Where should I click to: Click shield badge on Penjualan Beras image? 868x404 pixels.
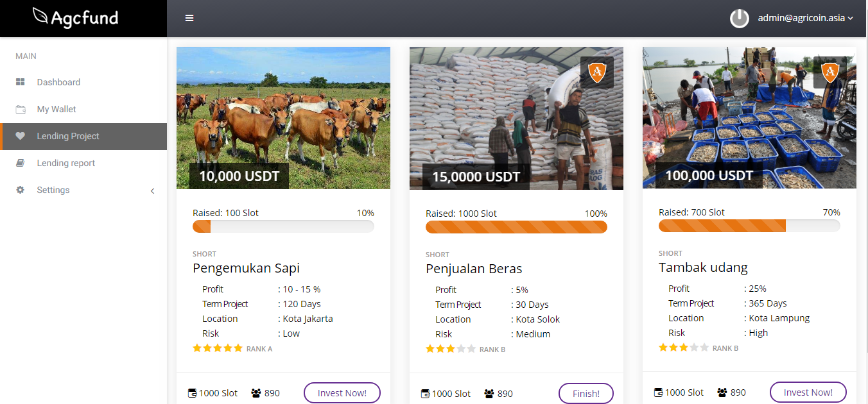597,72
